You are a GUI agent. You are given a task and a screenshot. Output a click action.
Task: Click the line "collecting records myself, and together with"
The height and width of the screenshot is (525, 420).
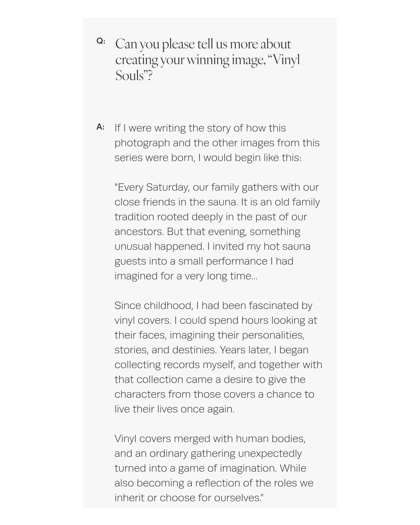(x=218, y=365)
